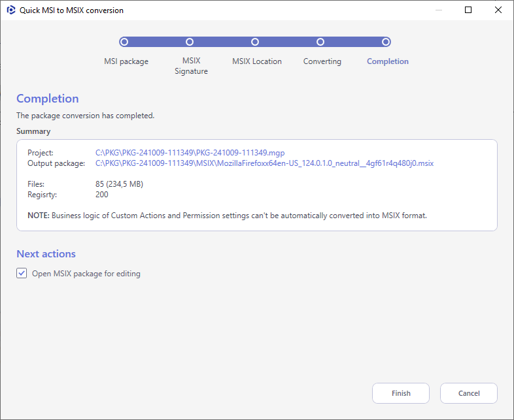This screenshot has width=514, height=420.
Task: Select the MSI package step circle
Action: pyautogui.click(x=124, y=42)
